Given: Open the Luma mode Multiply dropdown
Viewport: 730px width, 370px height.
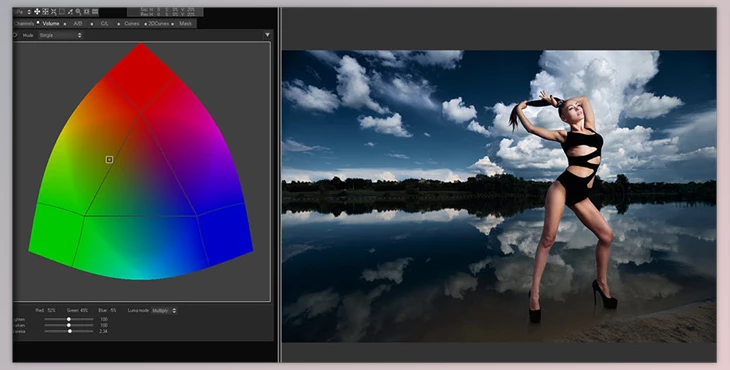Looking at the screenshot, I should 164,310.
